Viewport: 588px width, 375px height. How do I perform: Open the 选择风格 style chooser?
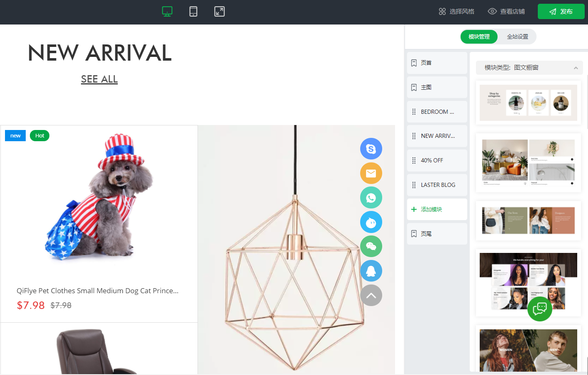pos(456,12)
